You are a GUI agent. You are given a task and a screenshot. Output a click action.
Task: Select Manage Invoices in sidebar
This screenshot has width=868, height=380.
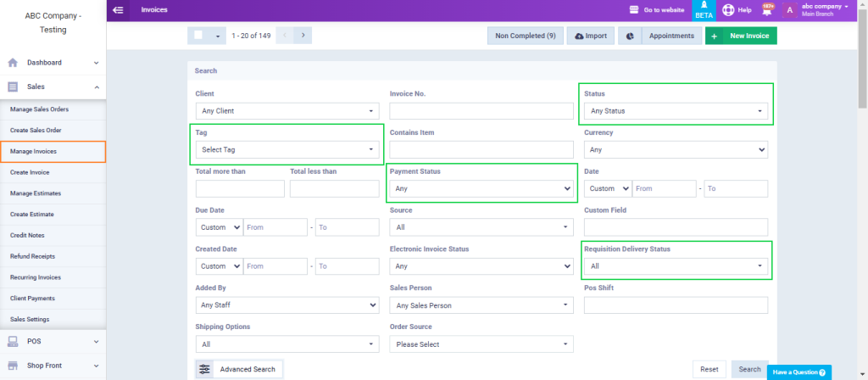[x=53, y=151]
